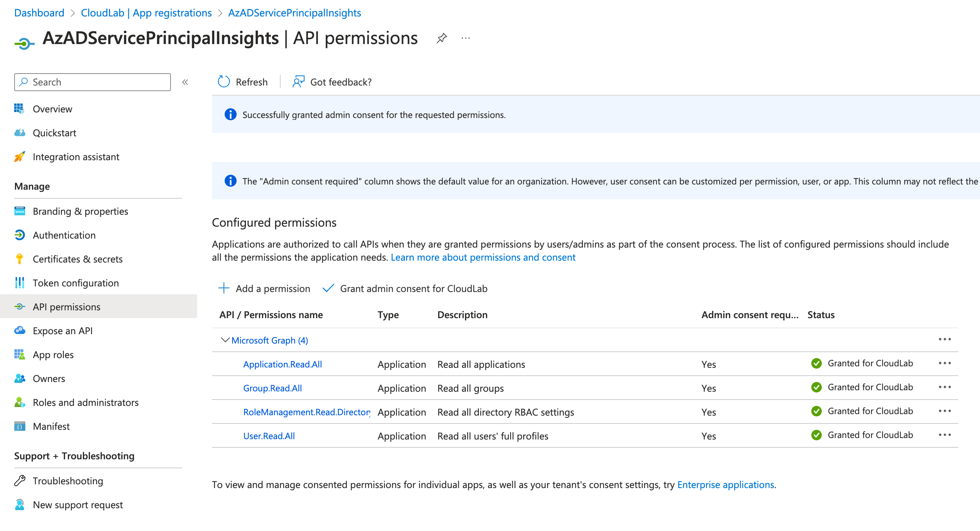Open ellipsis menu for Group.Read.All row
The height and width of the screenshot is (531, 980).
pos(944,387)
